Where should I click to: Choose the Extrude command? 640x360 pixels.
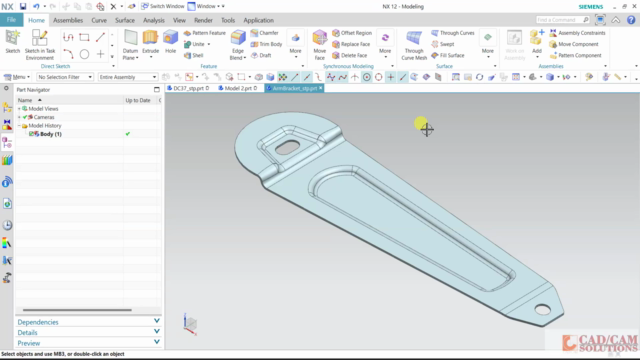click(150, 42)
